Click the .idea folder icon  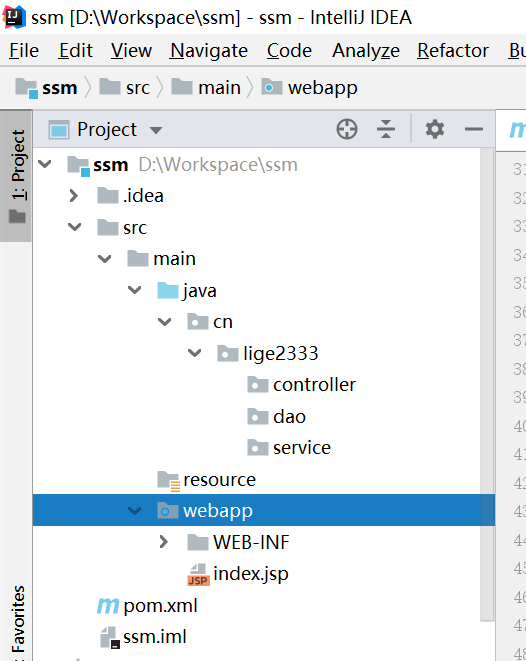[107, 196]
